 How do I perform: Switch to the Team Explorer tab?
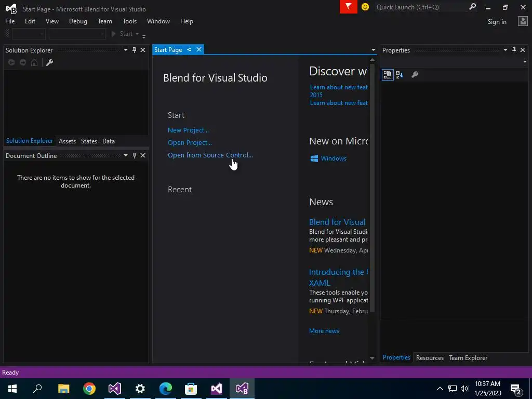point(468,358)
